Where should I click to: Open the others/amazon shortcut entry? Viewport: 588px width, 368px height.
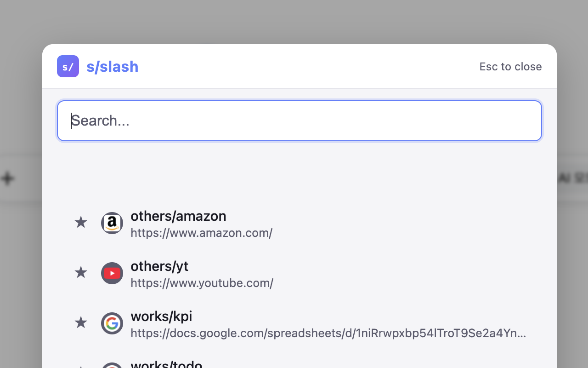pyautogui.click(x=179, y=216)
